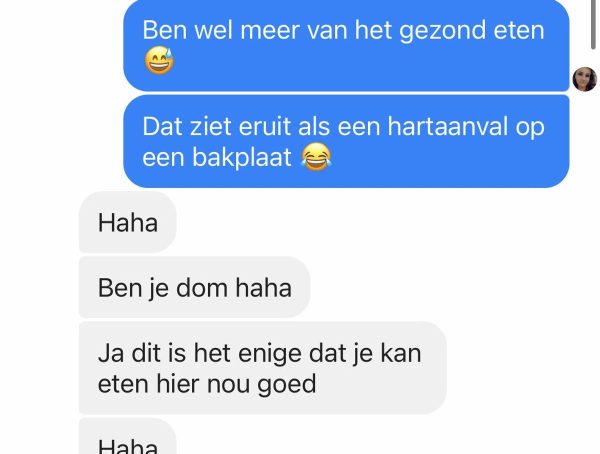Click the first 'Haha' message bubble

127,222
